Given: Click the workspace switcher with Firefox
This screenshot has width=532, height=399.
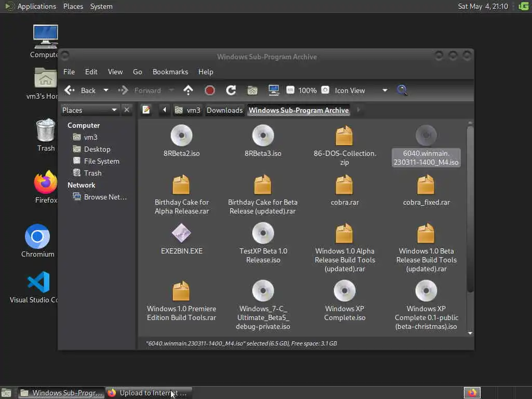Looking at the screenshot, I should pos(472,393).
